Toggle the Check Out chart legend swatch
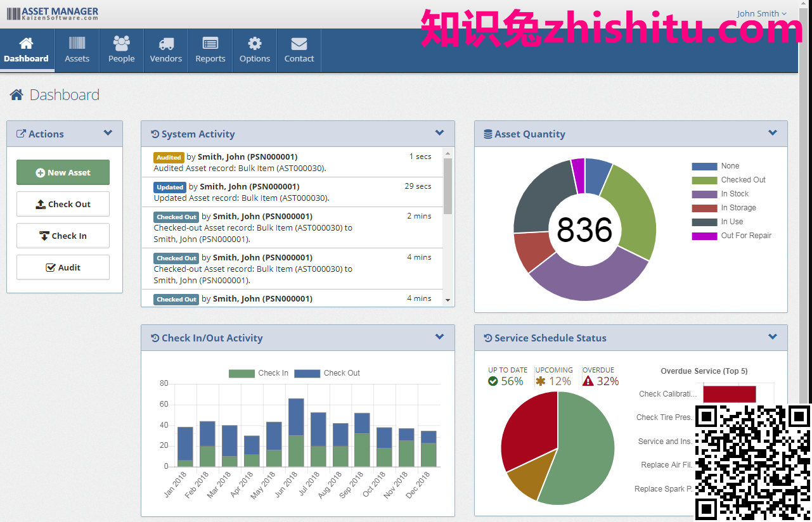 [x=307, y=373]
